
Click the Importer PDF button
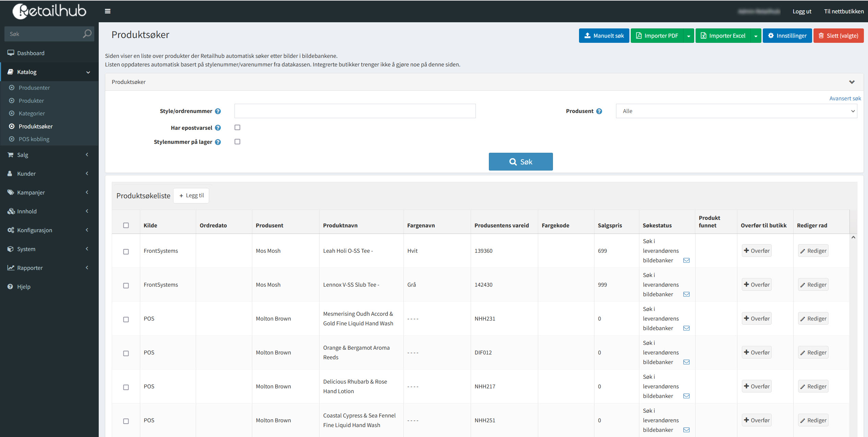tap(657, 36)
